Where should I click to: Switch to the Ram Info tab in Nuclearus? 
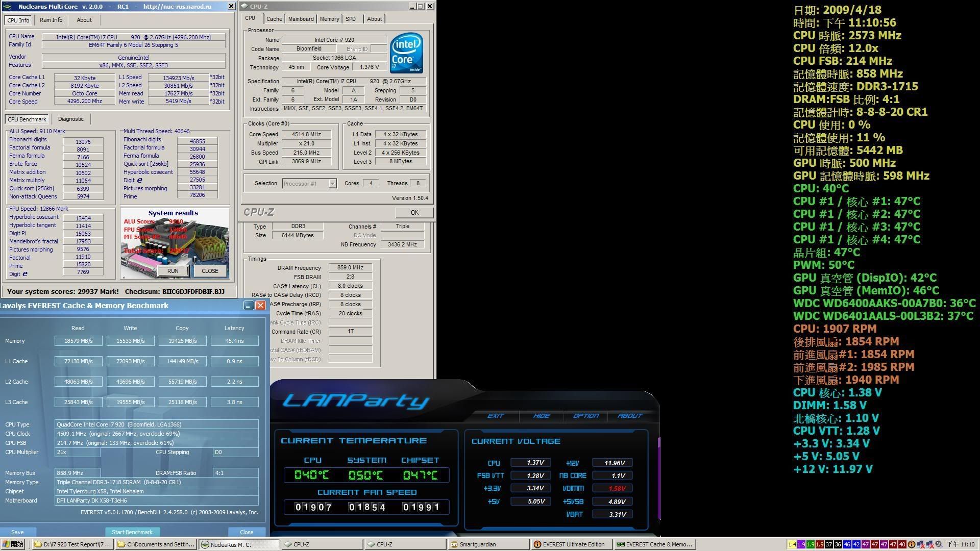51,20
